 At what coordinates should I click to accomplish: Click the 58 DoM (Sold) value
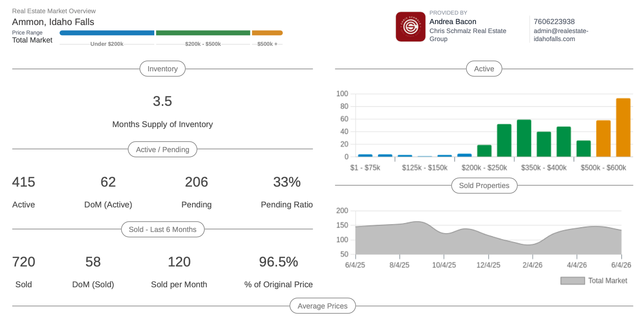[93, 262]
